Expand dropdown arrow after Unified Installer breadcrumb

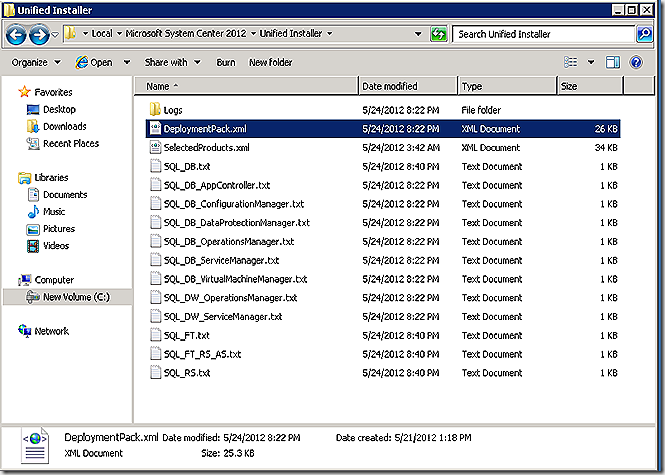[330, 34]
